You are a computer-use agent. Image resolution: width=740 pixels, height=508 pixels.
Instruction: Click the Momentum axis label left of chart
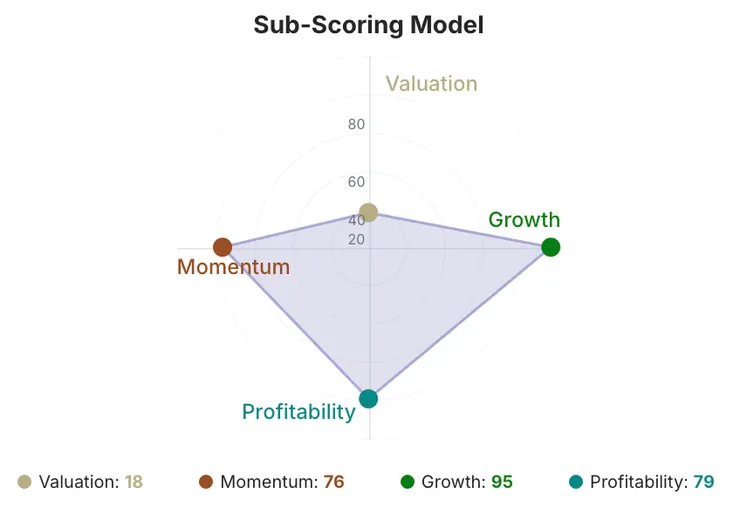[233, 267]
